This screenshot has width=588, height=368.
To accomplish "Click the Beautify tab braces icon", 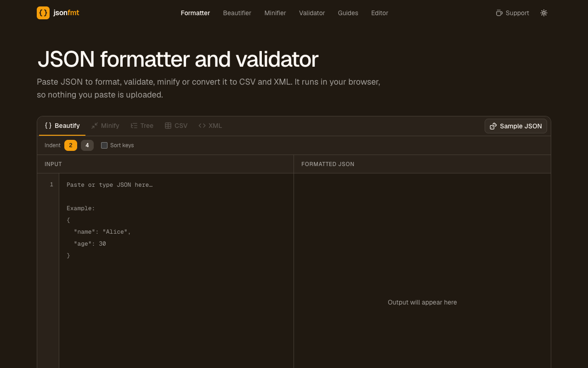I will pyautogui.click(x=48, y=126).
